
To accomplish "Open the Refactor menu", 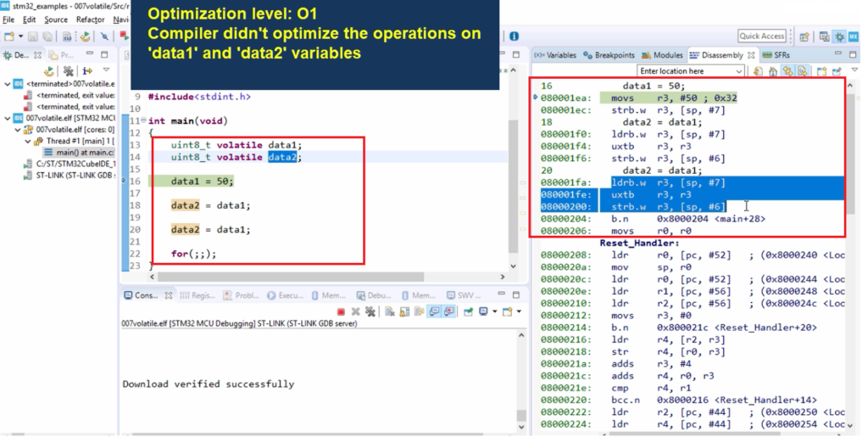I will pyautogui.click(x=90, y=20).
